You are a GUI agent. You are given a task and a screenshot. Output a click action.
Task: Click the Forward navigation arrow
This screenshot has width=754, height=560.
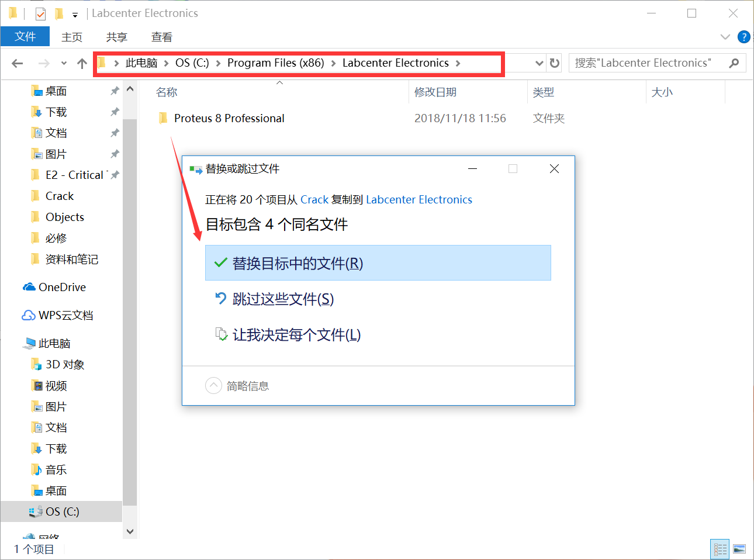(44, 63)
